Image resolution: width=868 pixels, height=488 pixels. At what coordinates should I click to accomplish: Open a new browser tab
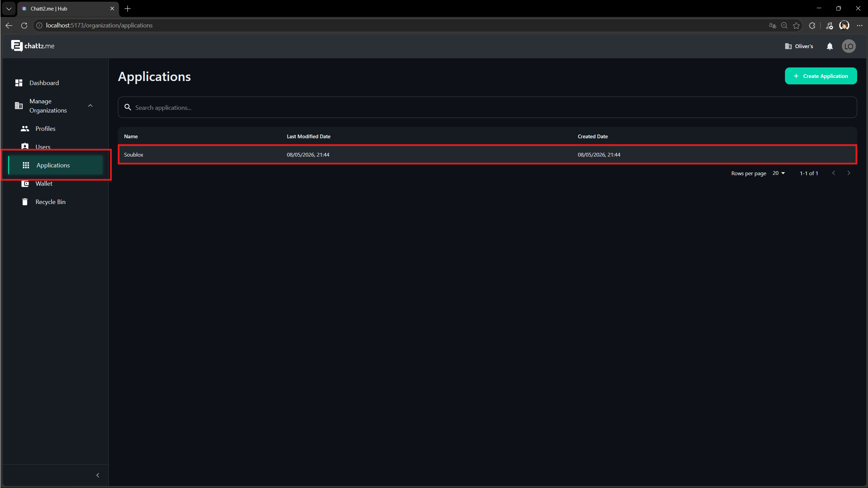[x=128, y=9]
